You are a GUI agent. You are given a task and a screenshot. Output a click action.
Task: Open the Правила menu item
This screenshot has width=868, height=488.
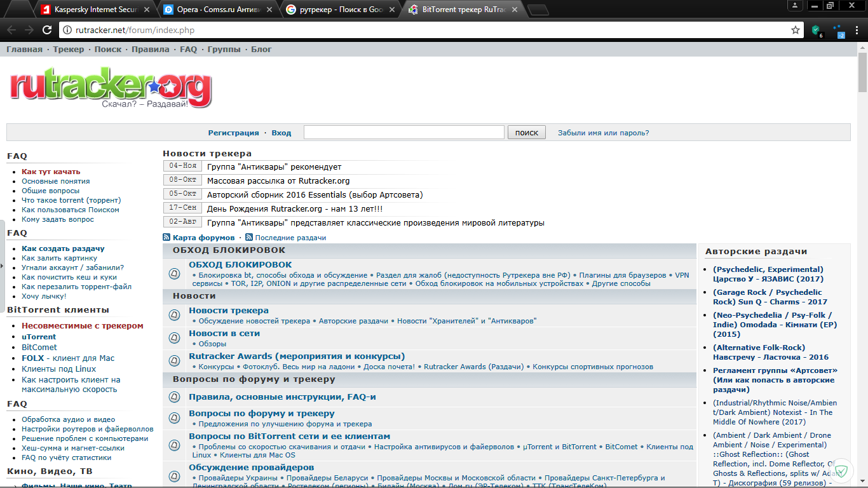(x=151, y=49)
